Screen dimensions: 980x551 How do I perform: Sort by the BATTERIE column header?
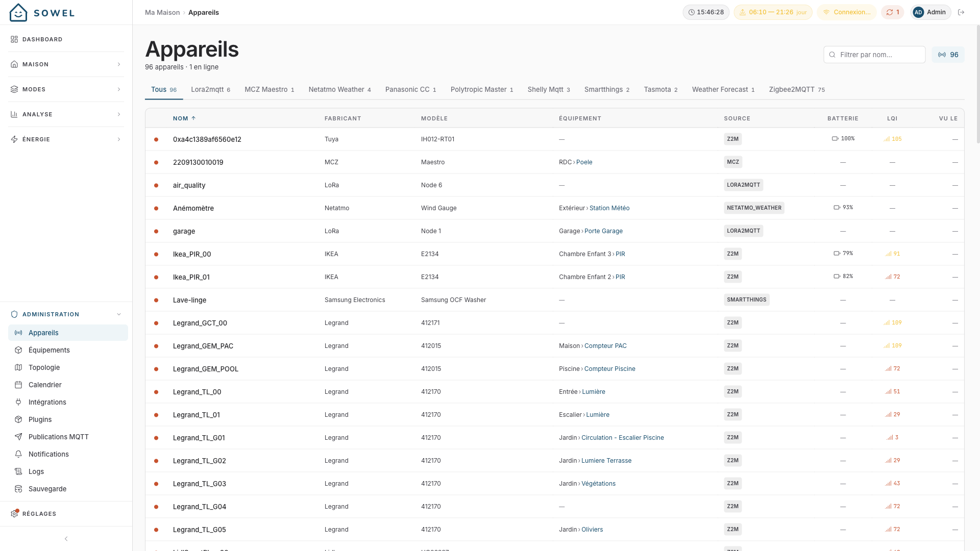[x=843, y=118]
